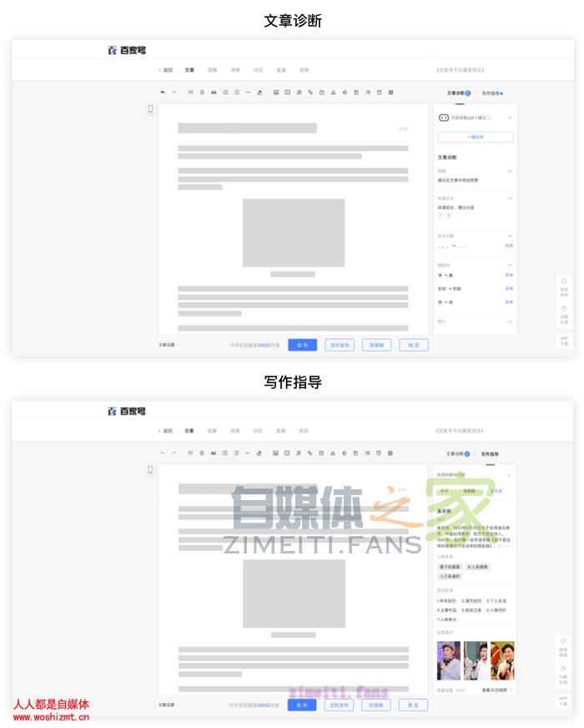Open mobile preview icon beside the upper editor
Screen dimensions: 584x728
[x=151, y=109]
